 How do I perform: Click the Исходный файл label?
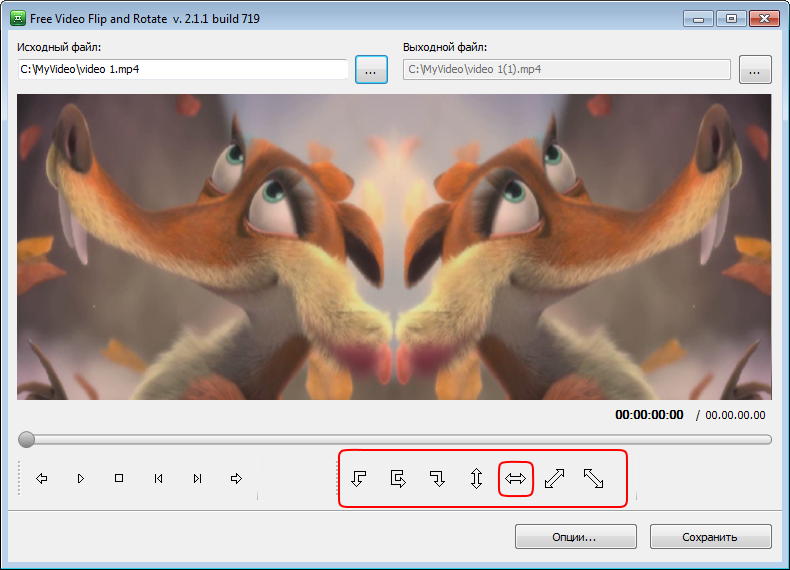pyautogui.click(x=59, y=47)
